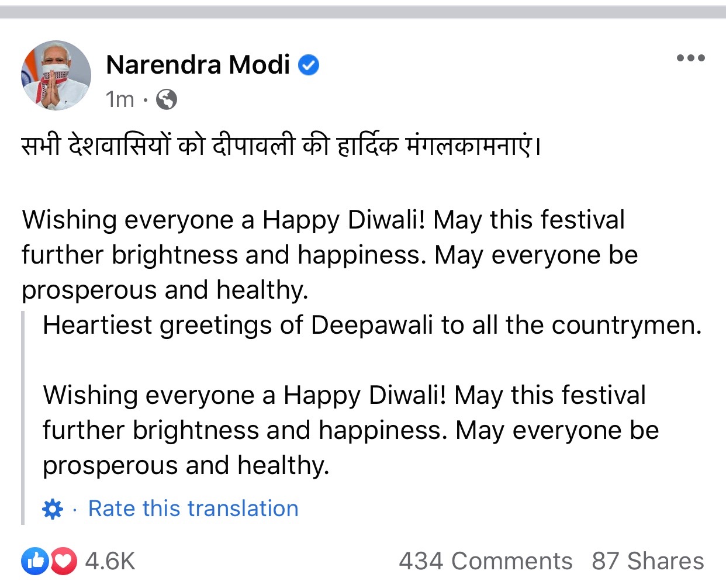Click the red heart Love reaction icon
This screenshot has height=588, width=726.
[x=64, y=561]
